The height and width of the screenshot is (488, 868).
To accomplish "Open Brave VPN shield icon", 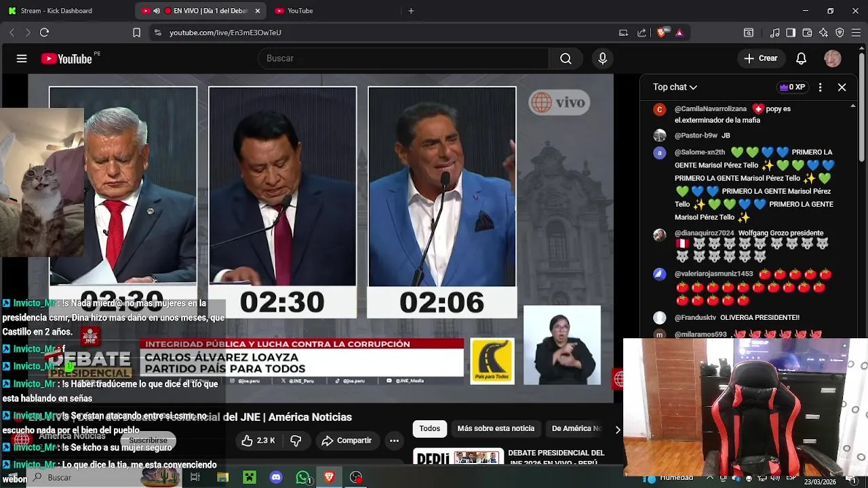I will click(840, 33).
